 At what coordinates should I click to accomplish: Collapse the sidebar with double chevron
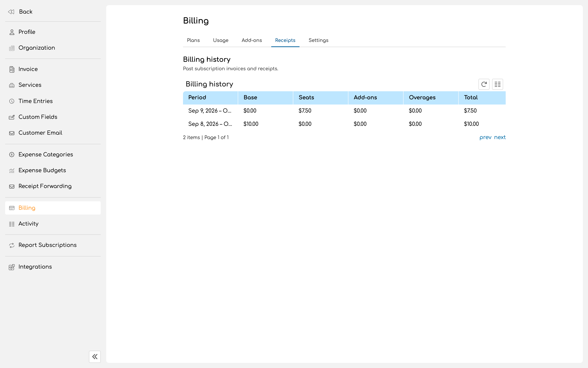pyautogui.click(x=95, y=357)
